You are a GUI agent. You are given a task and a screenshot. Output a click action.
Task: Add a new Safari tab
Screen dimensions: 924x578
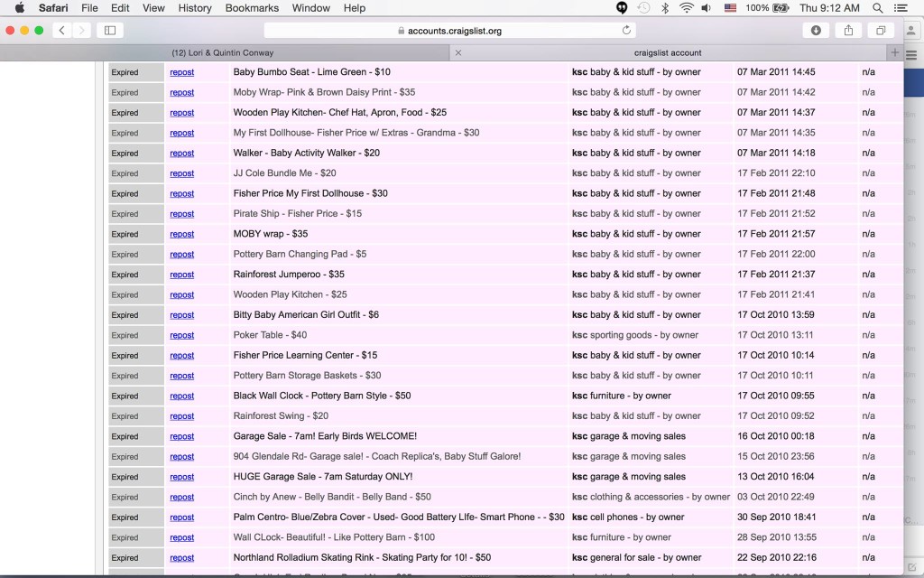pos(894,52)
